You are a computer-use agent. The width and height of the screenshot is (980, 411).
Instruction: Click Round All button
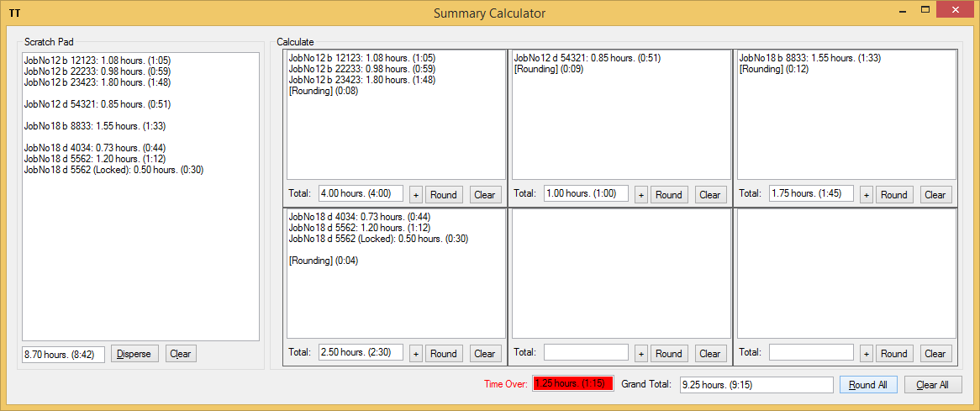[867, 385]
